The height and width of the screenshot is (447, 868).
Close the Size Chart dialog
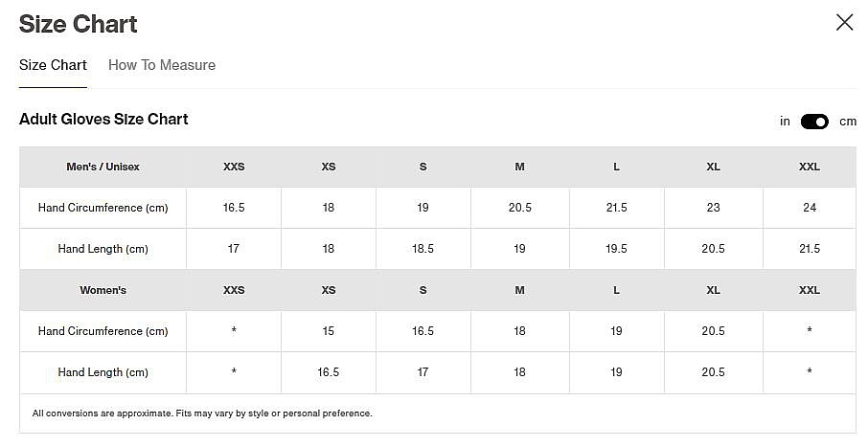click(844, 23)
